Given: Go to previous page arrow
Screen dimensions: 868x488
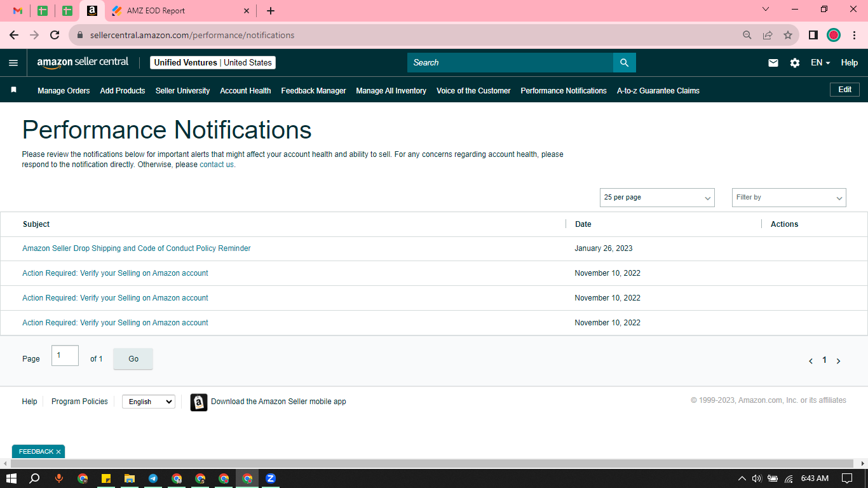Looking at the screenshot, I should point(811,361).
